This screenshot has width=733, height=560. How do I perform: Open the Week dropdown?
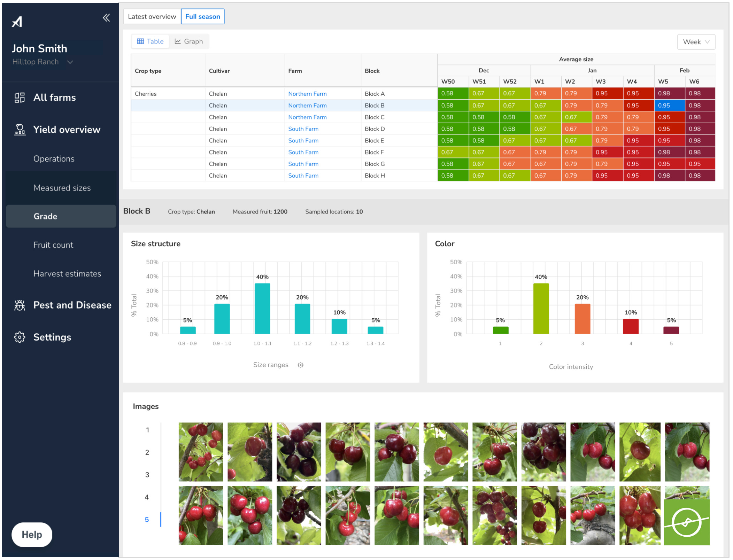pos(696,42)
